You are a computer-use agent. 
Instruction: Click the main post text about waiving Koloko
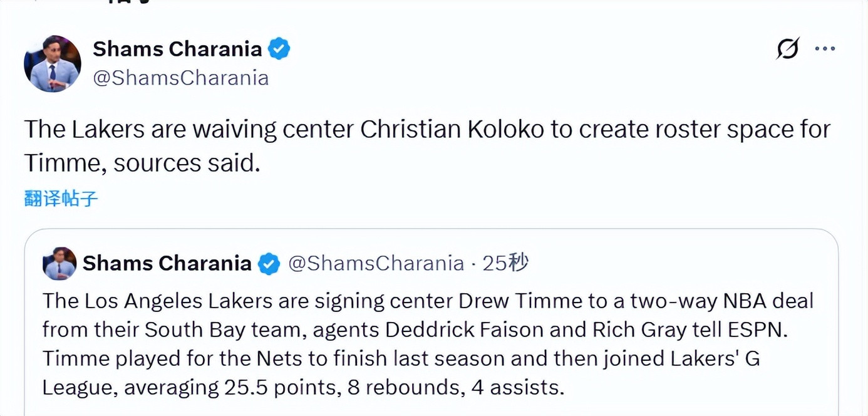coord(427,145)
